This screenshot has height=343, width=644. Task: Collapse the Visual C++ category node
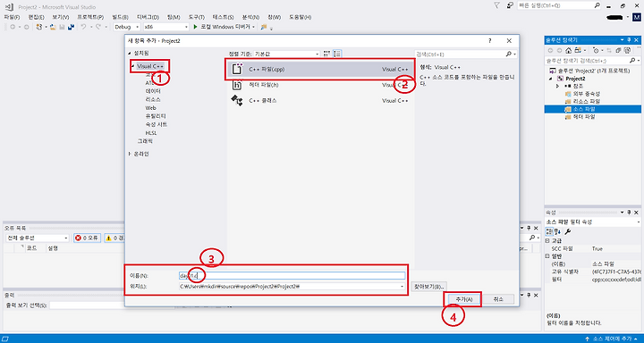[132, 66]
